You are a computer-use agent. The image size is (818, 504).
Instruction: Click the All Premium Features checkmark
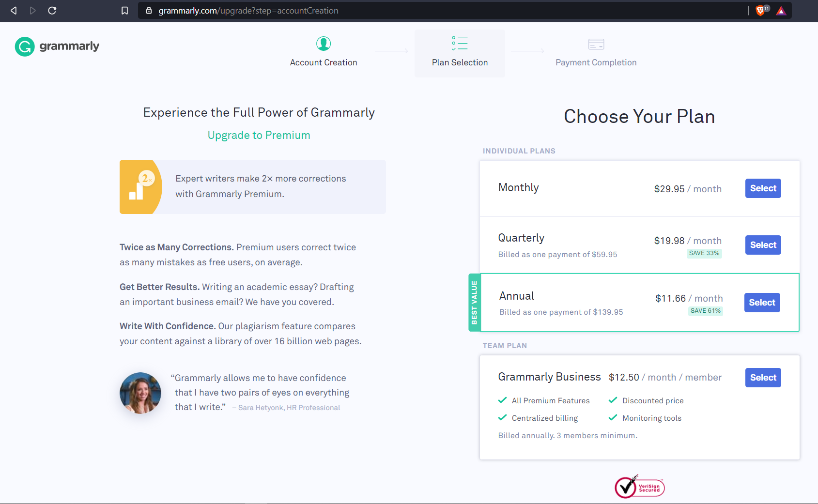(502, 400)
